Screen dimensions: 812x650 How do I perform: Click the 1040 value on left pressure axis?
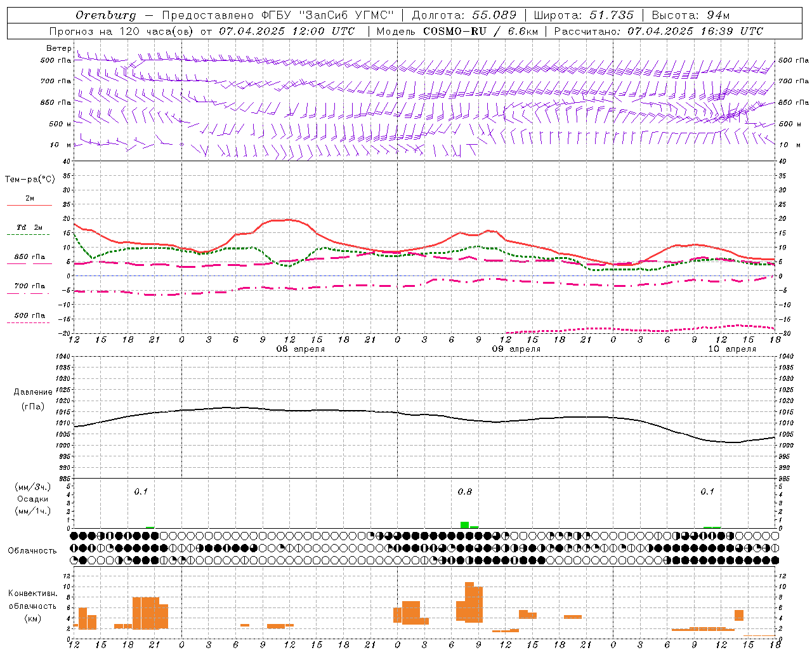click(63, 356)
